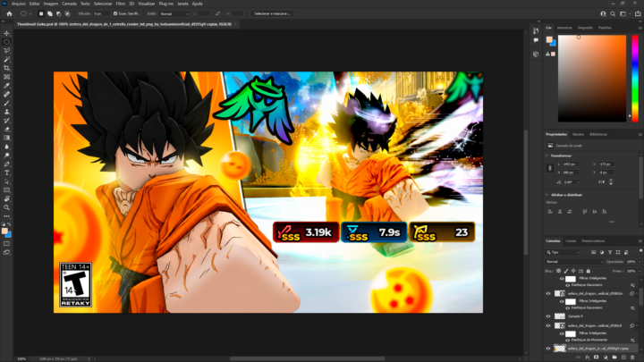Toggle the layer filter on/off switch
The height and width of the screenshot is (362, 644).
[x=640, y=251]
